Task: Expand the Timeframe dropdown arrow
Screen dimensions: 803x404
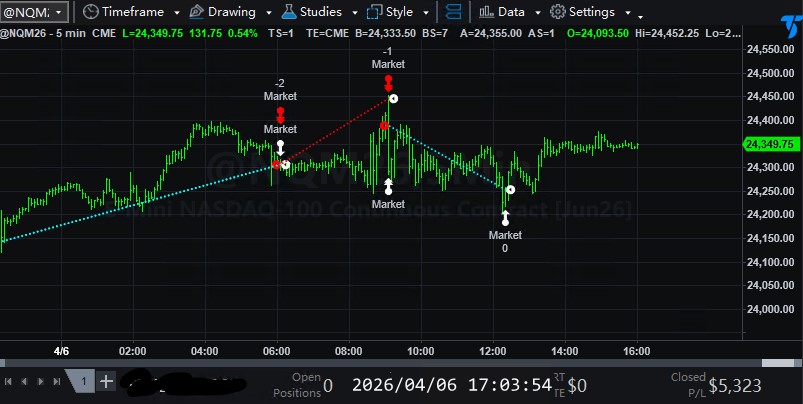Action: [x=177, y=13]
